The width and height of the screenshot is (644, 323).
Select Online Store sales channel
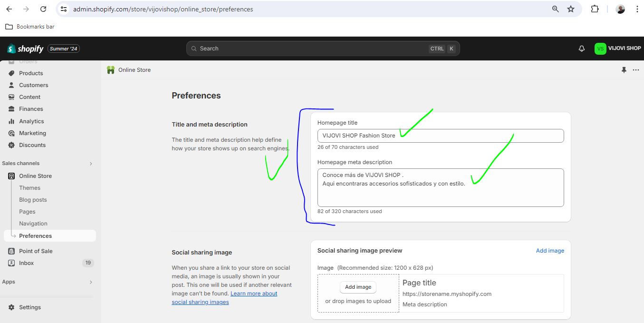(35, 176)
